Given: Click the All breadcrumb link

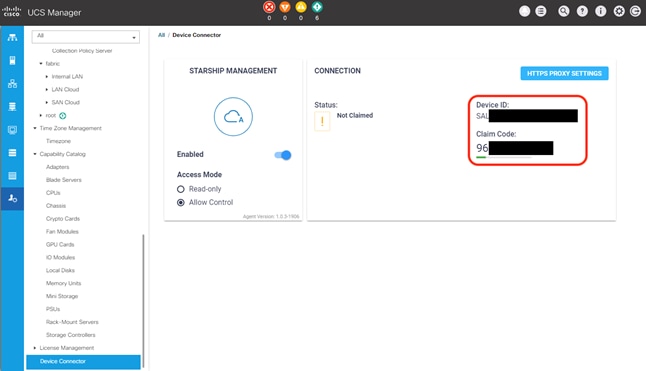Looking at the screenshot, I should [162, 35].
